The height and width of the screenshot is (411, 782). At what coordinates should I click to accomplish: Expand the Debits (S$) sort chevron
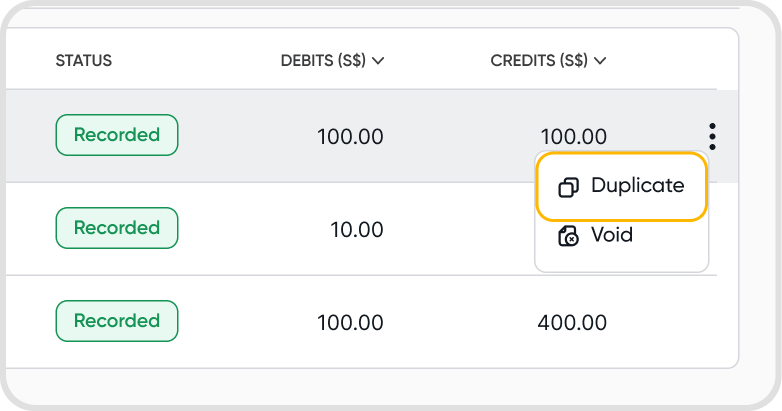tap(378, 61)
